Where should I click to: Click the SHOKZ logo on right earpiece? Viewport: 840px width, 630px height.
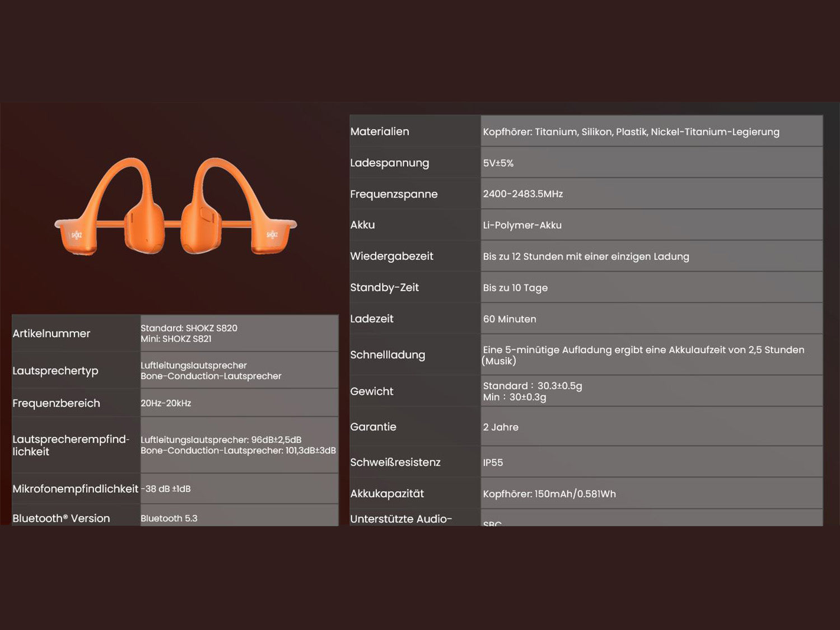(x=272, y=235)
